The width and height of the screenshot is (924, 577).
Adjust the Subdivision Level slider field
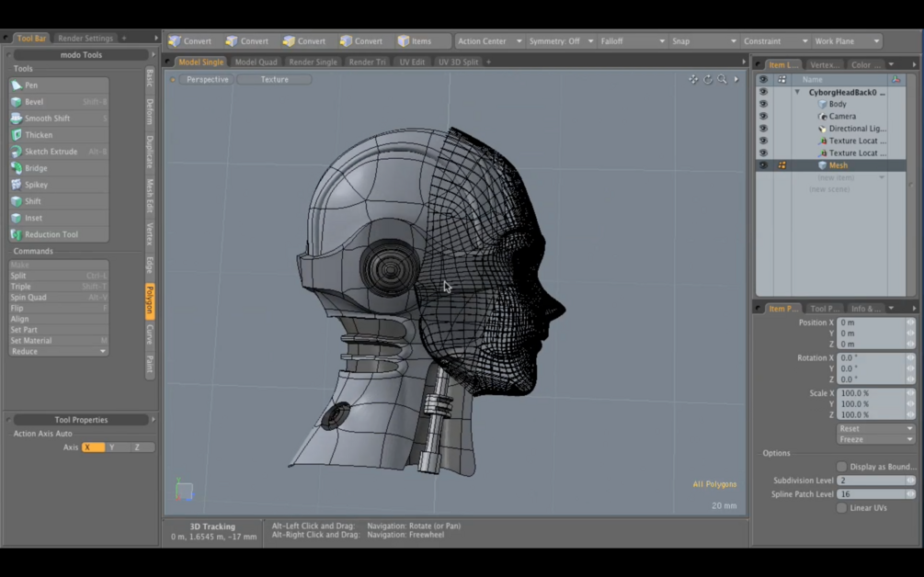pyautogui.click(x=870, y=481)
